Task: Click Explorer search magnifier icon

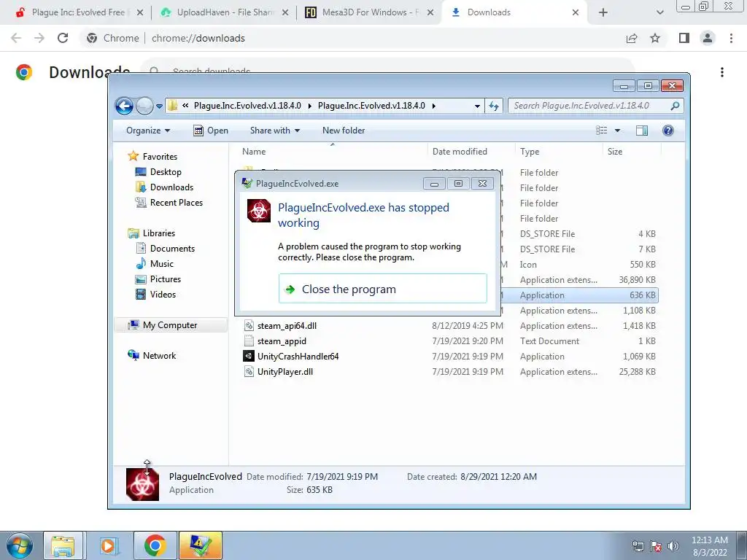Action: pyautogui.click(x=675, y=106)
